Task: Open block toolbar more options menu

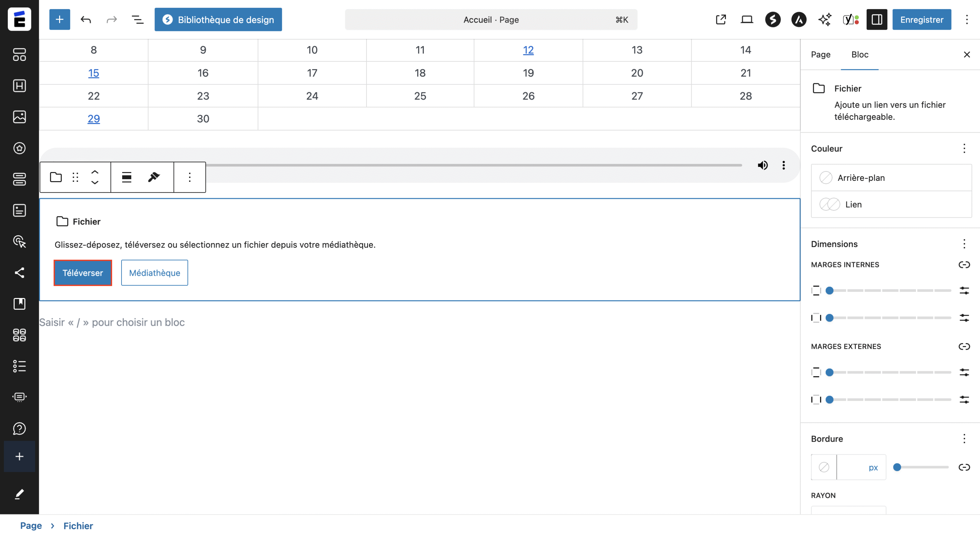Action: 189,177
